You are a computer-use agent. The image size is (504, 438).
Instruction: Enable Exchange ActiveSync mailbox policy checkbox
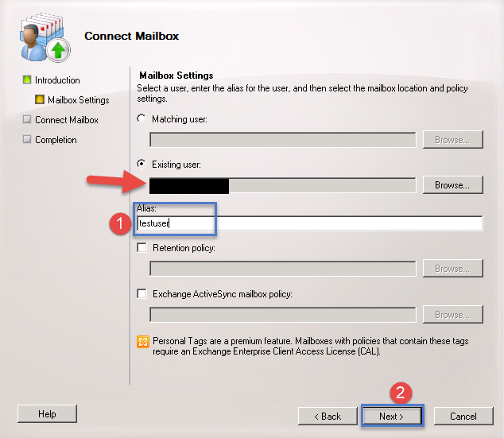[142, 294]
